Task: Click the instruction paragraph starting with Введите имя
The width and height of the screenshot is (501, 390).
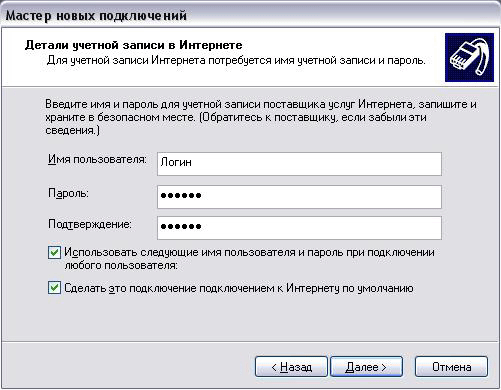Action: [261, 117]
